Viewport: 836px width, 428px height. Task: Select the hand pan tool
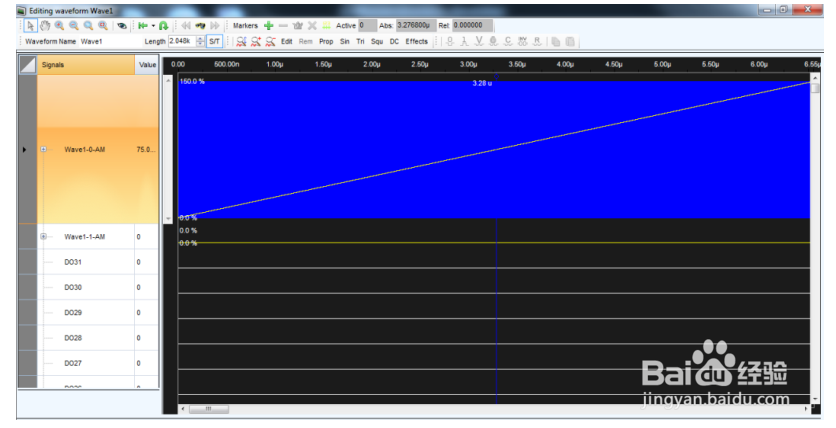click(45, 26)
